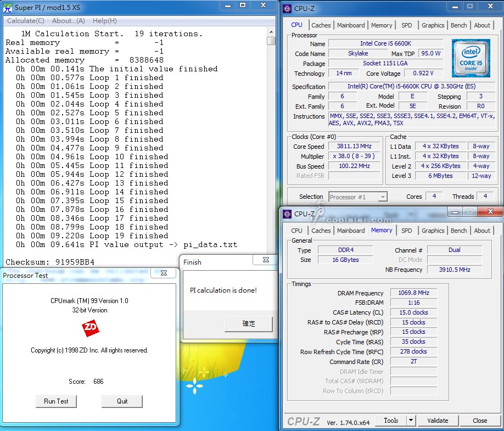Click the ZD logo in Processor Test
Image resolution: width=504 pixels, height=431 pixels.
pos(91,328)
